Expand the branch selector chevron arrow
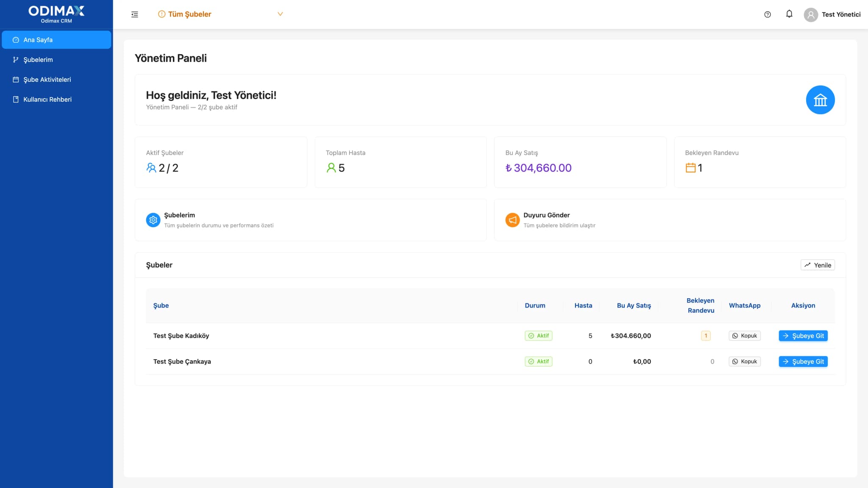 280,14
